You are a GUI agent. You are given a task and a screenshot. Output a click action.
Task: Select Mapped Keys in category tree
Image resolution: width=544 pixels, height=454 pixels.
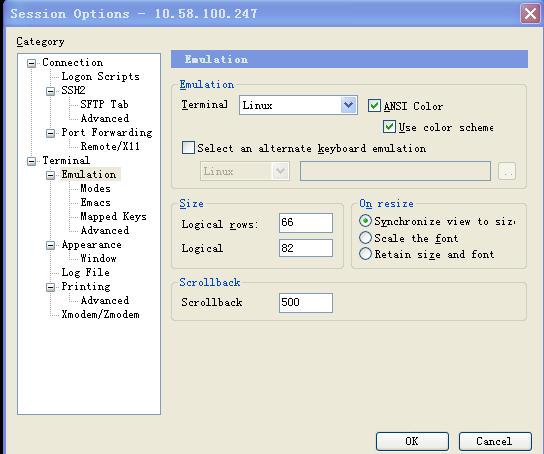[x=113, y=217]
